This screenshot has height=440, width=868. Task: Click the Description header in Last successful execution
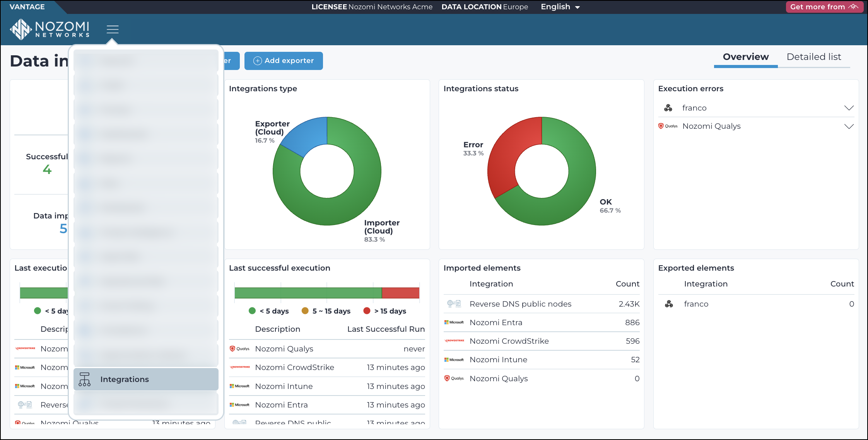coord(277,329)
